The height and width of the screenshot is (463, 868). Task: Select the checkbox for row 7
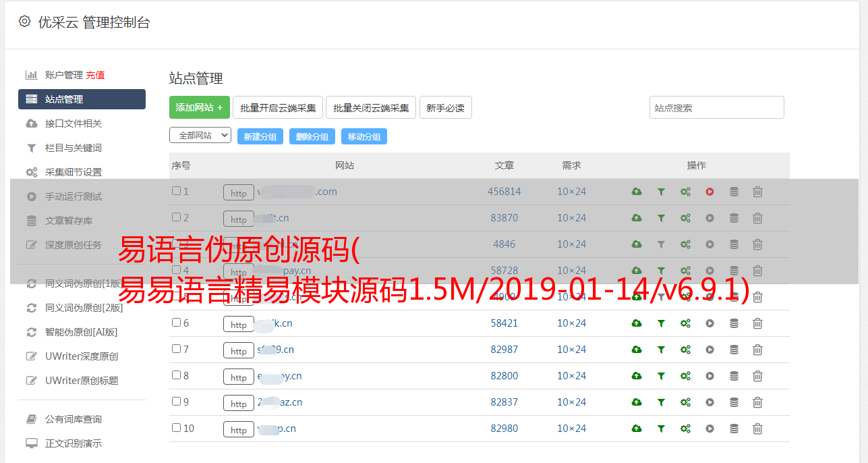(x=176, y=349)
